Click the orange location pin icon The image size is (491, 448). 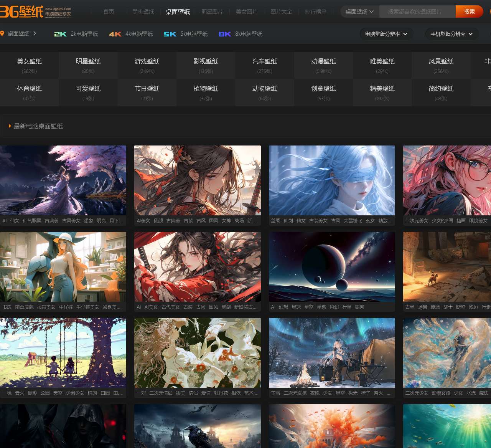(x=2, y=34)
